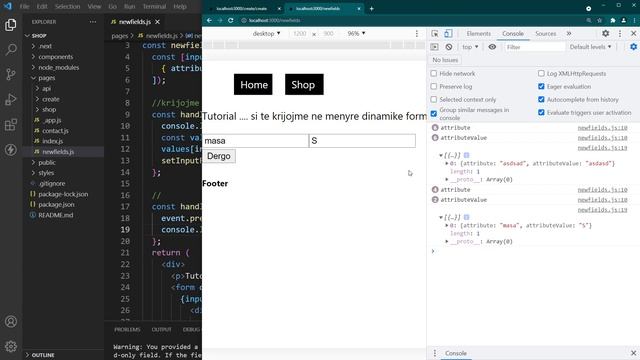640x360 pixels.
Task: Open Source Control view in activity bar
Action: coord(11,74)
